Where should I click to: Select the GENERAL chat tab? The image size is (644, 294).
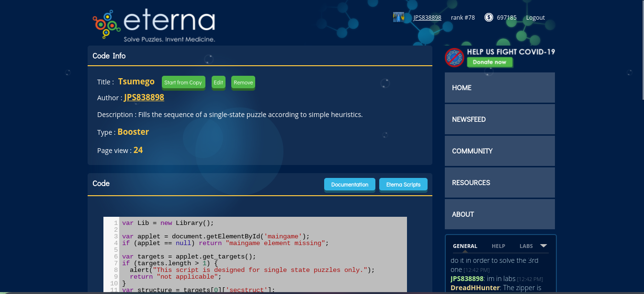465,246
